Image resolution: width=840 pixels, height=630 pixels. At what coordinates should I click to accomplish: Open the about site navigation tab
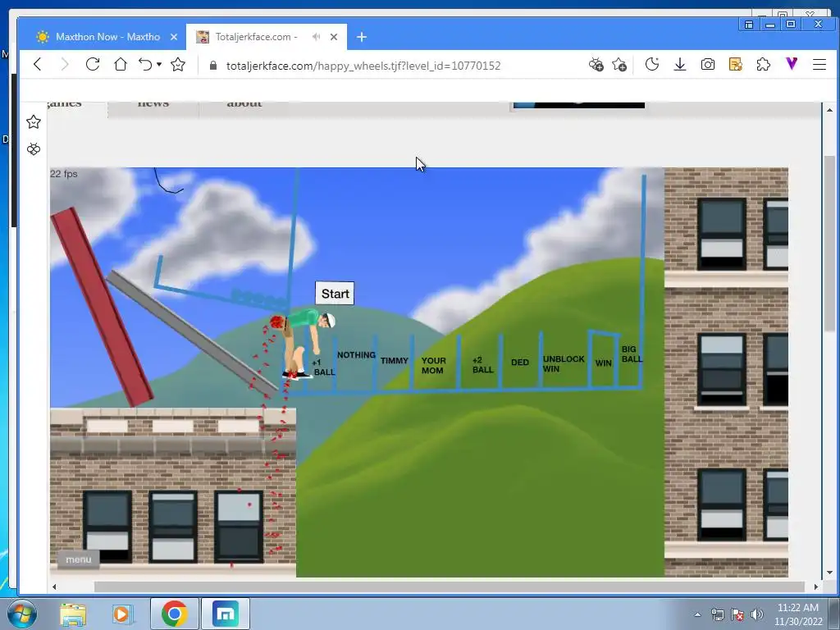[244, 103]
